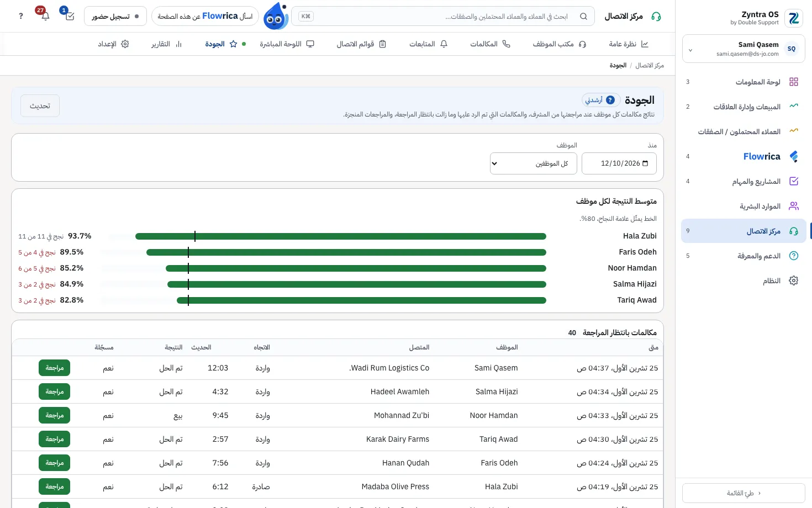Review the Mohannad Zu'bi call
This screenshot has height=508, width=812.
54,415
